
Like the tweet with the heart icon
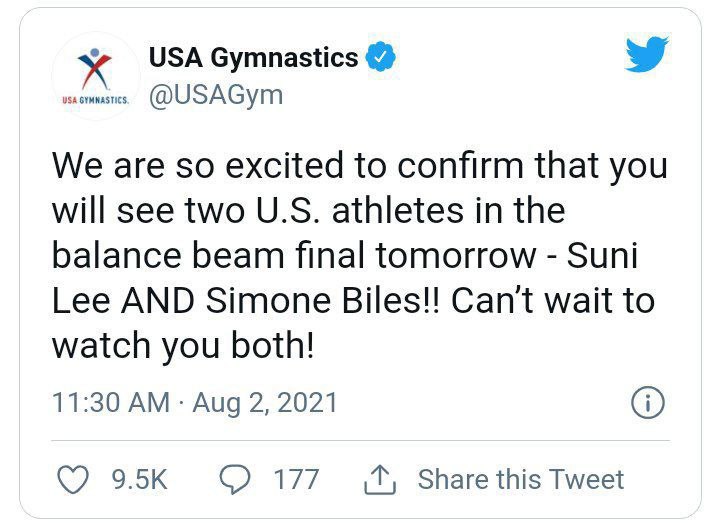coord(72,479)
